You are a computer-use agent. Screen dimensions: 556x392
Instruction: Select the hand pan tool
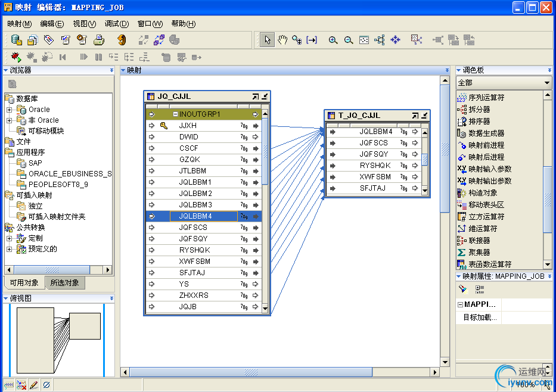click(282, 40)
